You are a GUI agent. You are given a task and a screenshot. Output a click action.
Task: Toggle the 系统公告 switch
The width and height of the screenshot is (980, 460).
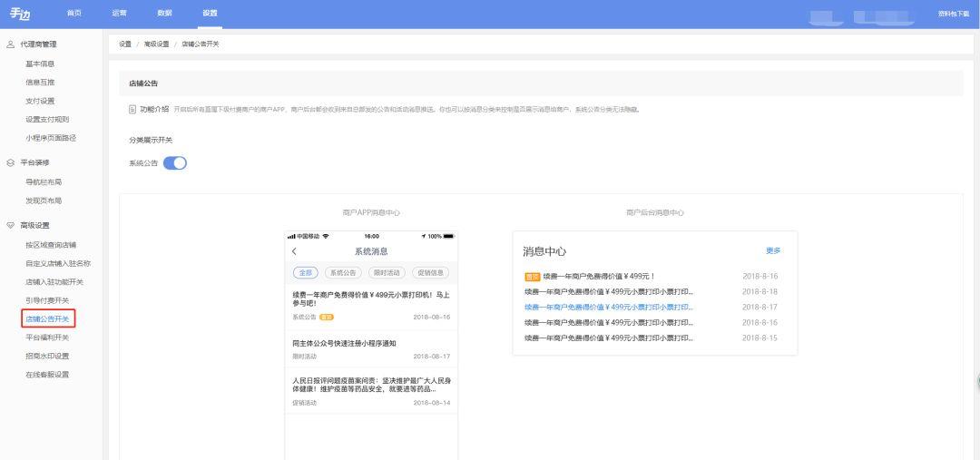coord(175,163)
